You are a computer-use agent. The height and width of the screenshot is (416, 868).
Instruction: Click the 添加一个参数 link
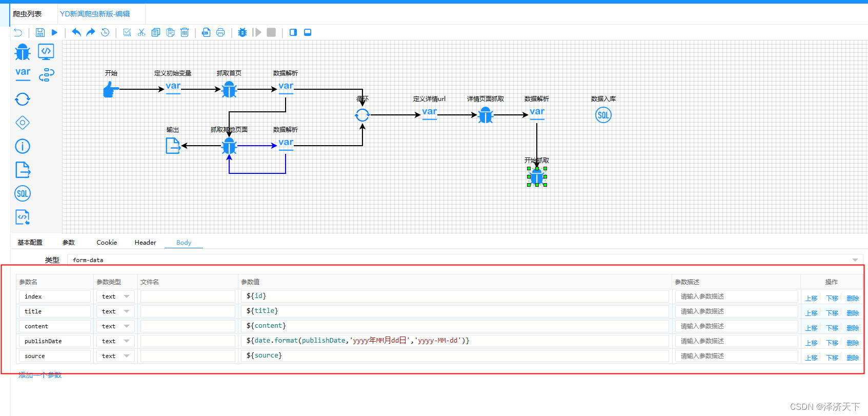[40, 375]
